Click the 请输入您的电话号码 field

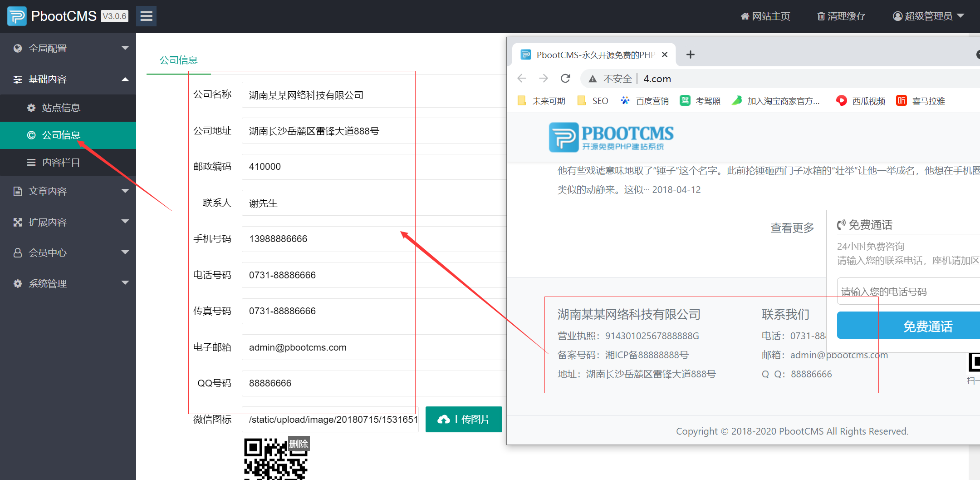coord(908,292)
